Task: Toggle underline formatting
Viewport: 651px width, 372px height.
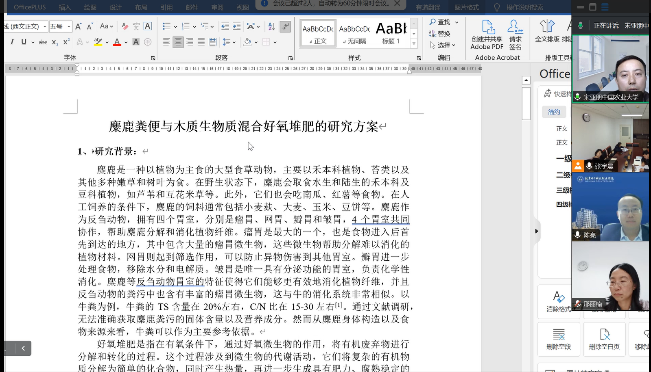Action: pos(24,42)
